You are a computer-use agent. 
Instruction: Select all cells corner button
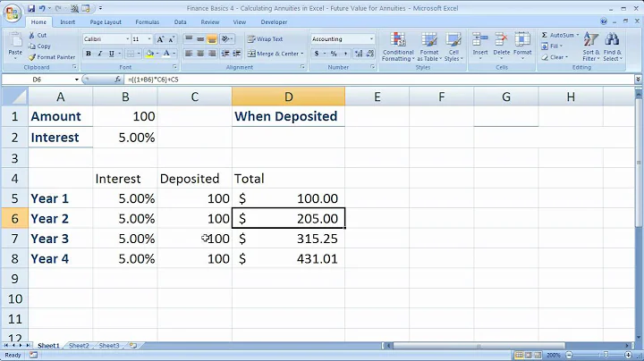point(14,97)
